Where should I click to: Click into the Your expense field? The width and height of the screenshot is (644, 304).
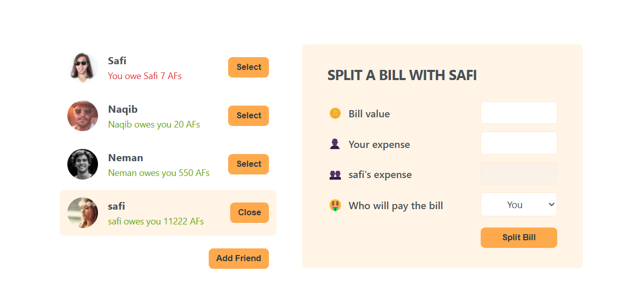(518, 143)
